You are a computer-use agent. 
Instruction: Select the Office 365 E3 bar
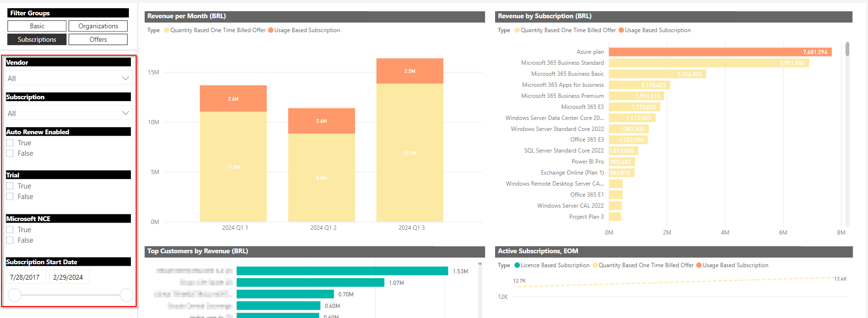tap(628, 140)
